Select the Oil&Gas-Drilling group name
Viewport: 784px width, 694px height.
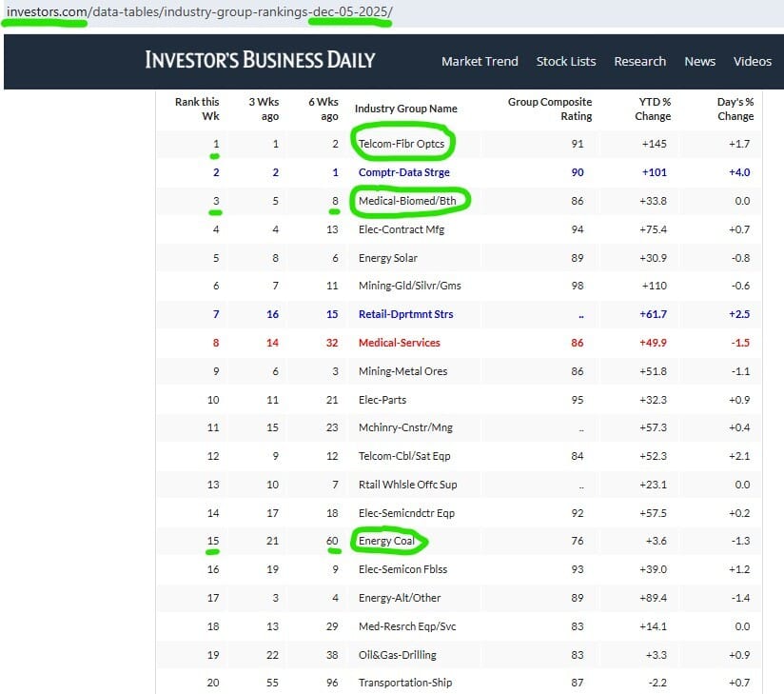click(398, 654)
